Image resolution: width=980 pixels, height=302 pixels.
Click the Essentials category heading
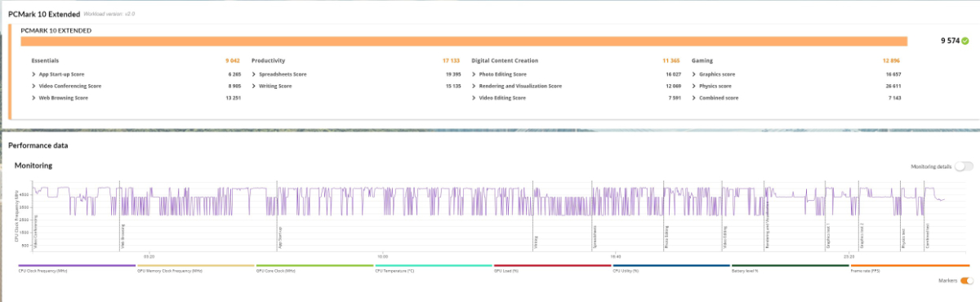coord(45,61)
